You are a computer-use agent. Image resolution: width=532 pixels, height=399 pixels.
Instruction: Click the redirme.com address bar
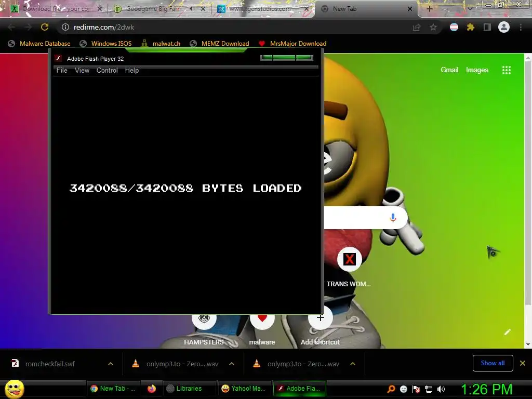[x=234, y=27]
